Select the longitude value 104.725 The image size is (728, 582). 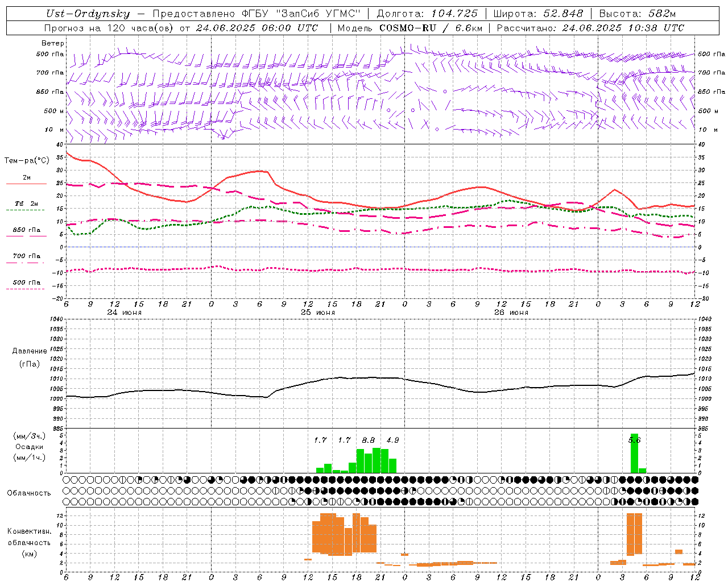tap(454, 14)
